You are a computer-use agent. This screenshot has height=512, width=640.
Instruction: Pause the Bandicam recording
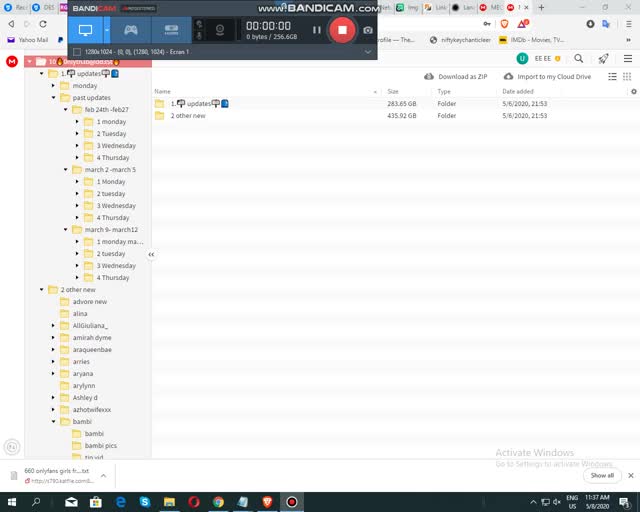pos(316,30)
